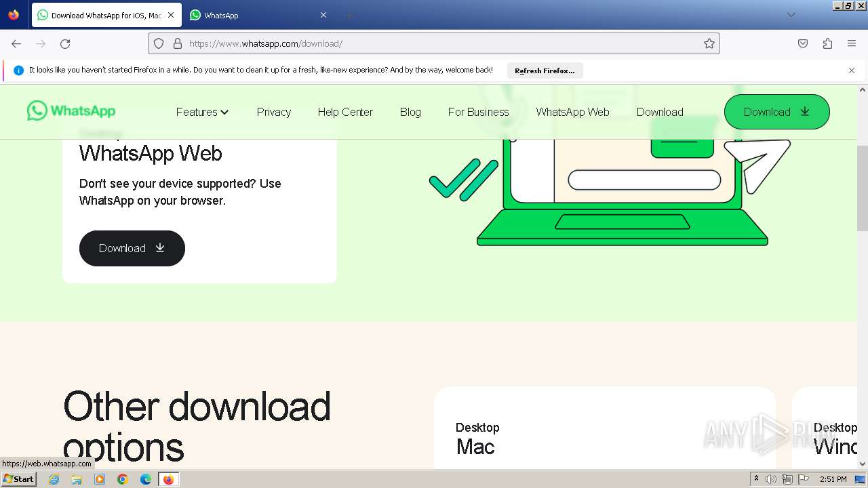Show hidden system tray icons arrow
Viewport: 868px width, 488px height.
point(756,479)
